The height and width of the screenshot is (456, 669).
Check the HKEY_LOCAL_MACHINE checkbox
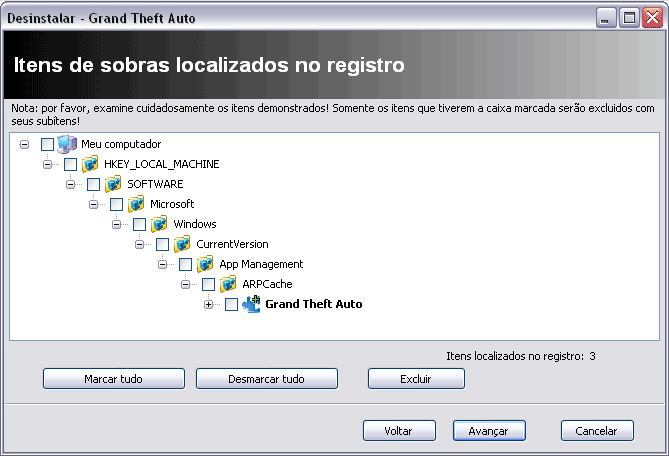tap(70, 164)
